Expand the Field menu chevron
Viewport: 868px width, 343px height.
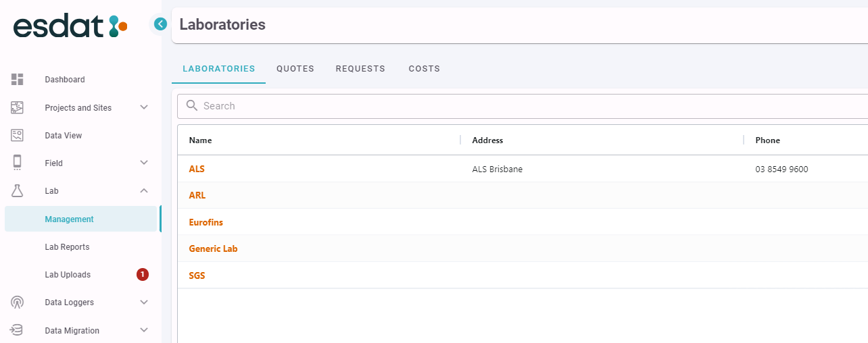pos(144,163)
